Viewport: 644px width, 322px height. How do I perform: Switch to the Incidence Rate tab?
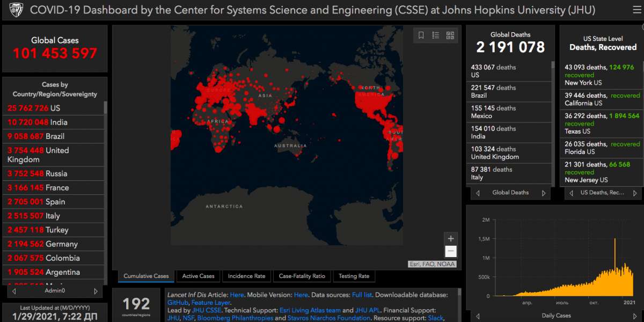[x=246, y=276]
